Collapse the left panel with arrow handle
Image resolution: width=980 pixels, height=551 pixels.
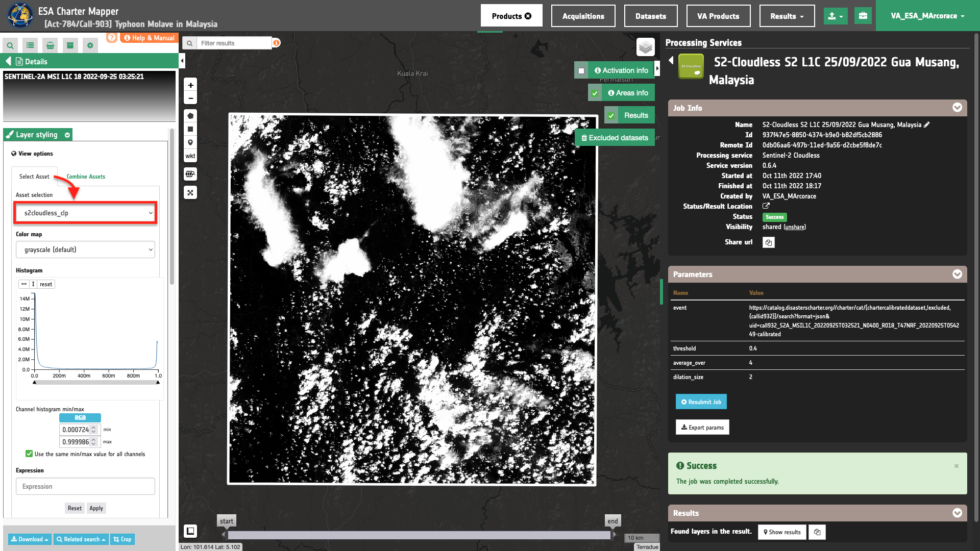(182, 61)
